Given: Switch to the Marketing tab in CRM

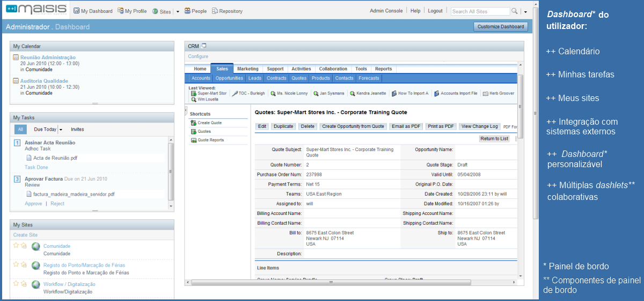Looking at the screenshot, I should 248,69.
